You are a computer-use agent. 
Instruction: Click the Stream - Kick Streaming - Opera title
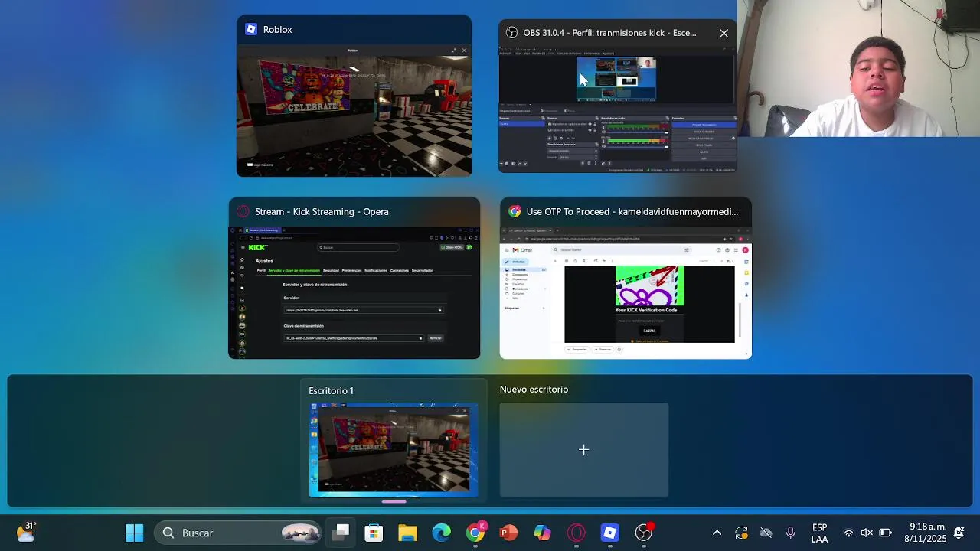pyautogui.click(x=322, y=211)
